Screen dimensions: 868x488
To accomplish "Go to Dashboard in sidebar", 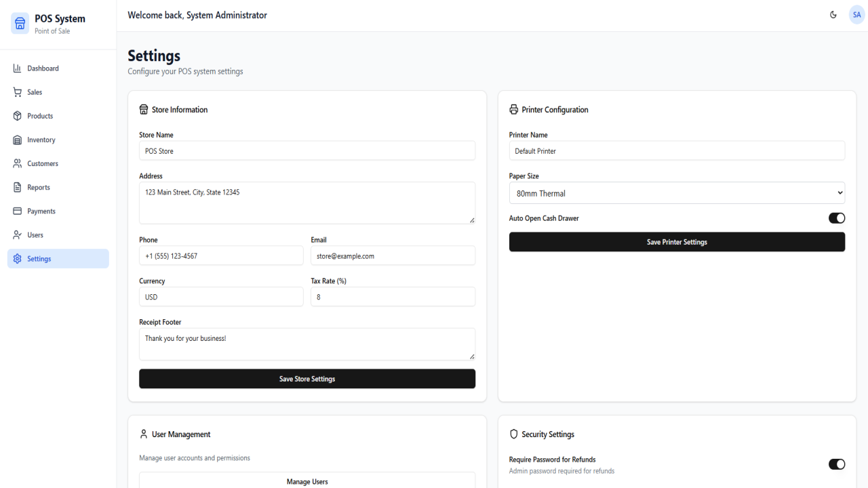I will coord(58,68).
